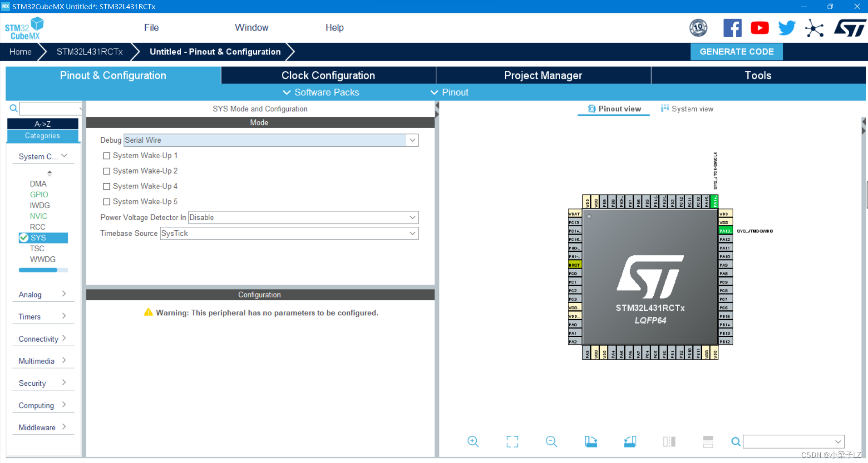
Task: Open the Debug mode dropdown
Action: (x=412, y=140)
